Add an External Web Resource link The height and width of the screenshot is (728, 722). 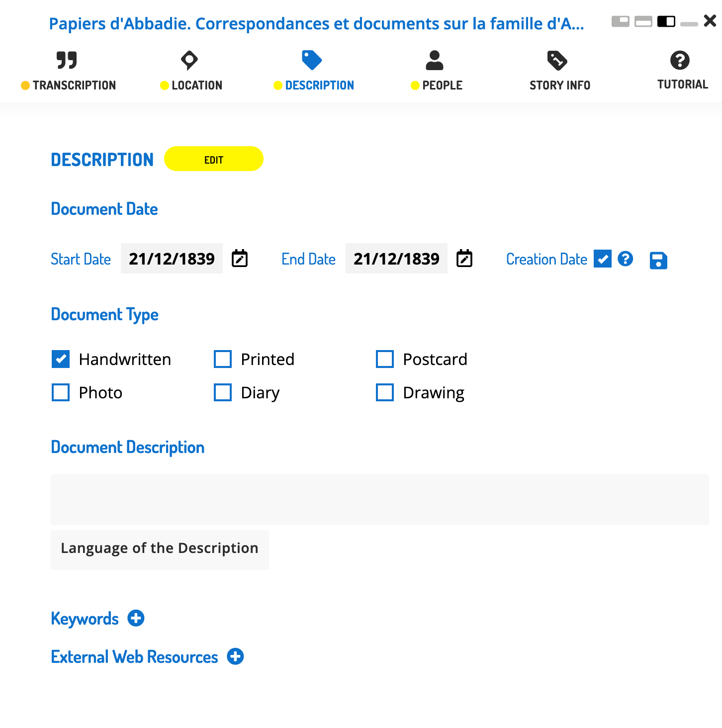pos(235,656)
